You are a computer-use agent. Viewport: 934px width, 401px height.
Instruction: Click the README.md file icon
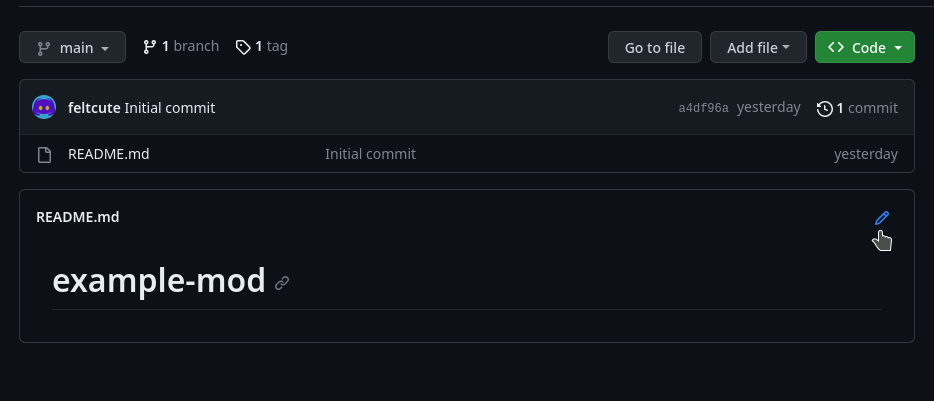click(44, 155)
